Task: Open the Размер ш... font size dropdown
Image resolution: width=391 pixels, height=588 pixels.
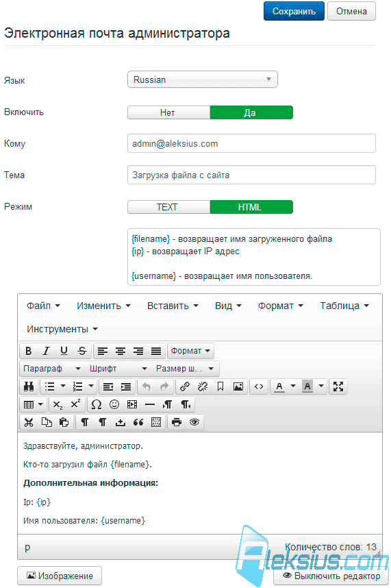Action: point(185,369)
